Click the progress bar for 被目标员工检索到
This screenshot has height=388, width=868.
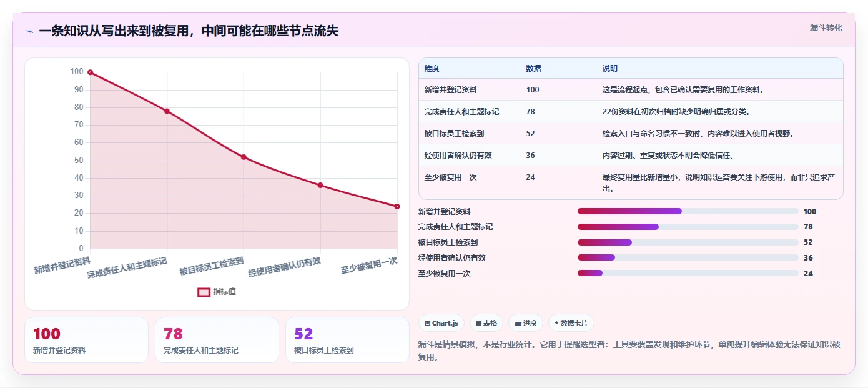[x=688, y=242]
